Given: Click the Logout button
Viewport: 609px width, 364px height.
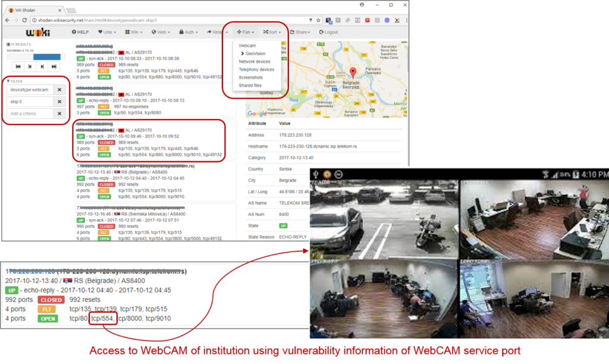Looking at the screenshot, I should pyautogui.click(x=328, y=32).
